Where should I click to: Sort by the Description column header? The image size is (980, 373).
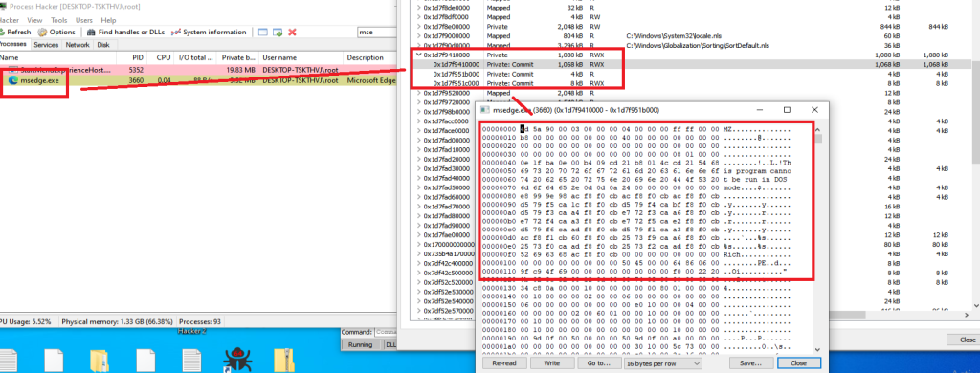(x=370, y=57)
